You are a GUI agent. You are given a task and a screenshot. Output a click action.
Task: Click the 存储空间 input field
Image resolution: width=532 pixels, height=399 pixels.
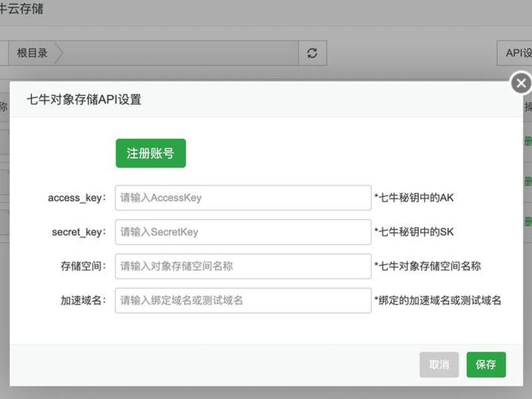click(243, 267)
